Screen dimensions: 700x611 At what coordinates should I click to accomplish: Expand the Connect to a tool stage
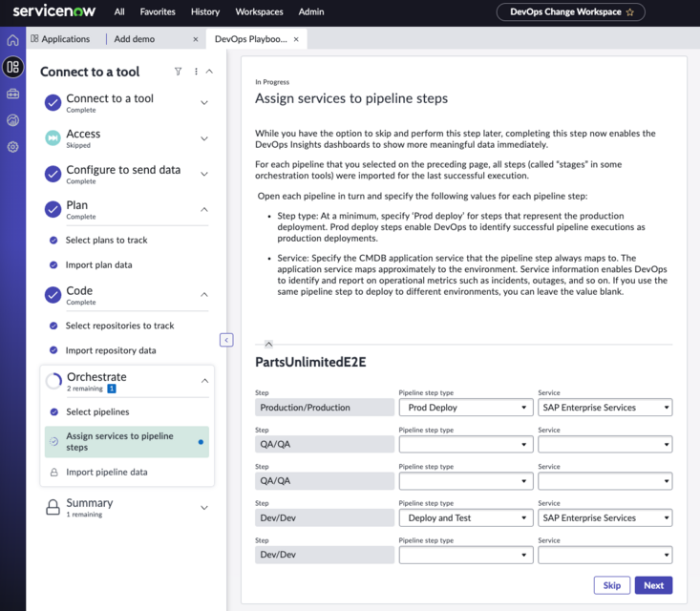coord(204,103)
